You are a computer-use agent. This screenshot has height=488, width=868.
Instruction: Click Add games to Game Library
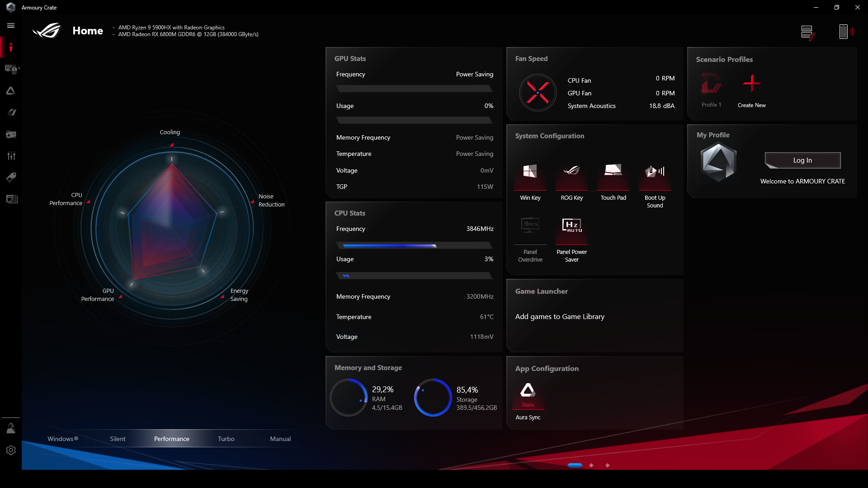560,317
